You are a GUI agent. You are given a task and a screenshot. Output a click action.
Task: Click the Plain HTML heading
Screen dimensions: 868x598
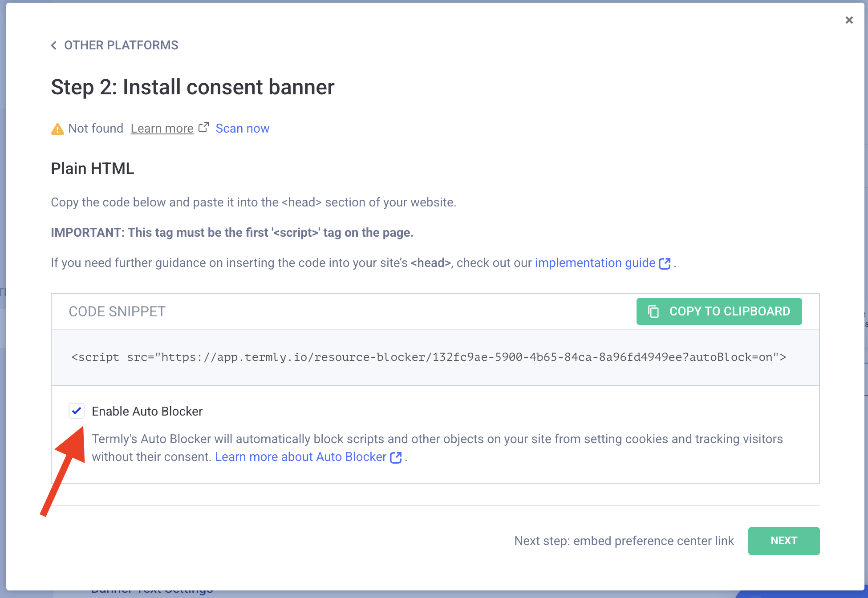click(93, 169)
